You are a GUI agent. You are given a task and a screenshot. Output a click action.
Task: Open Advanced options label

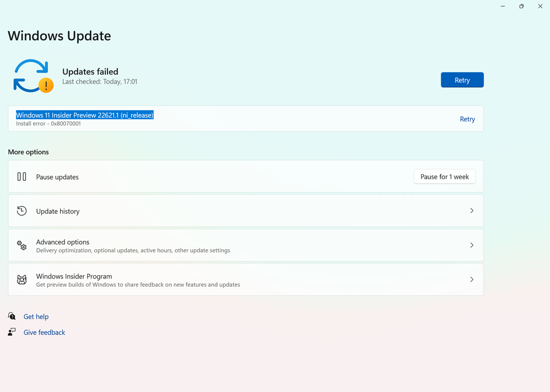click(x=62, y=242)
